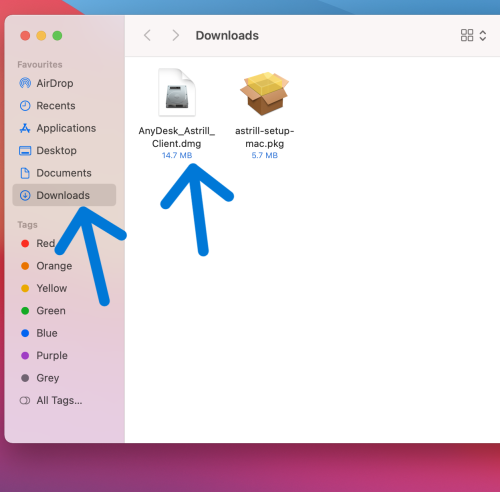Click the AnyDesk_Astrill_Client.dmg file name

(177, 137)
